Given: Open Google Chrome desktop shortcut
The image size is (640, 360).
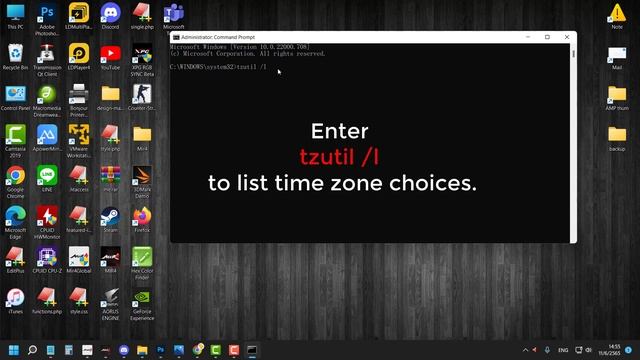Looking at the screenshot, I should pos(16,182).
